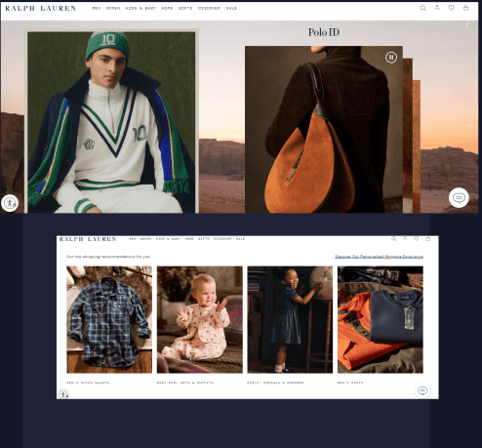The width and height of the screenshot is (482, 448).
Task: Click the Ralph Lauren logo in top header
Action: [x=41, y=8]
